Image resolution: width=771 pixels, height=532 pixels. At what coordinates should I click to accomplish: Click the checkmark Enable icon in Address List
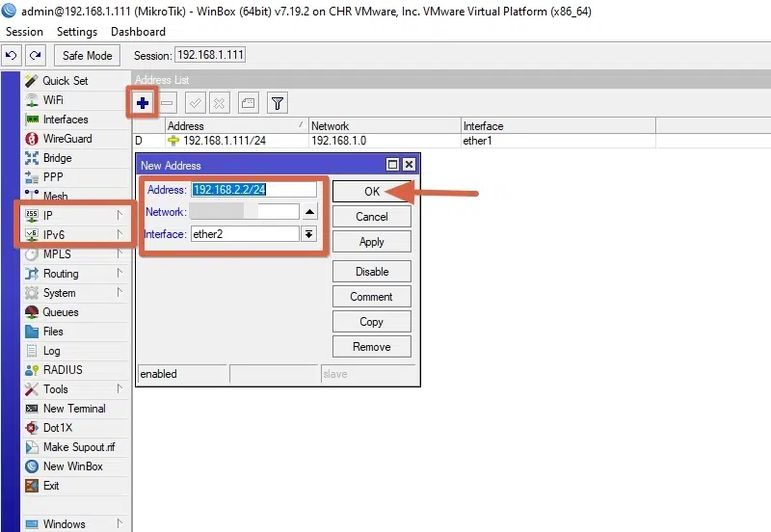point(196,103)
